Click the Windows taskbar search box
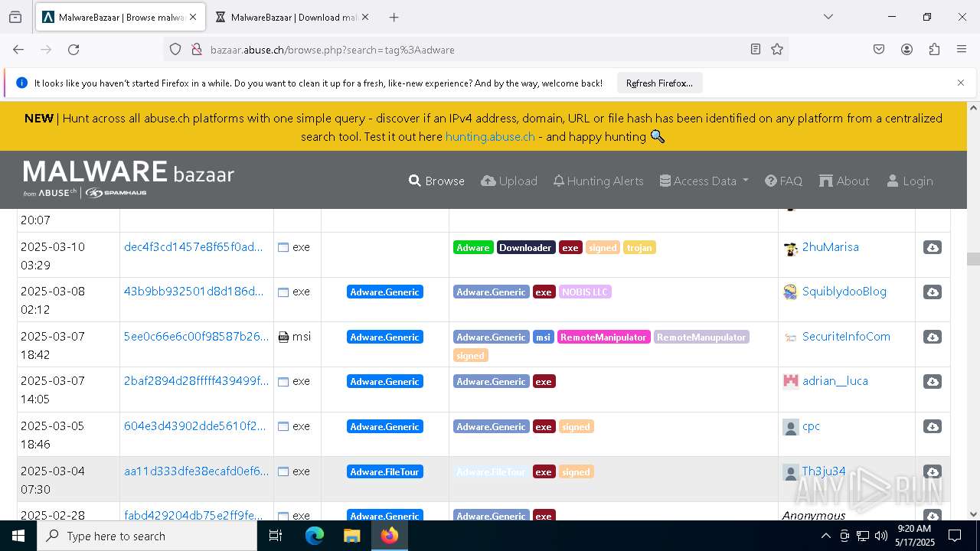This screenshot has width=980, height=551. 147,536
